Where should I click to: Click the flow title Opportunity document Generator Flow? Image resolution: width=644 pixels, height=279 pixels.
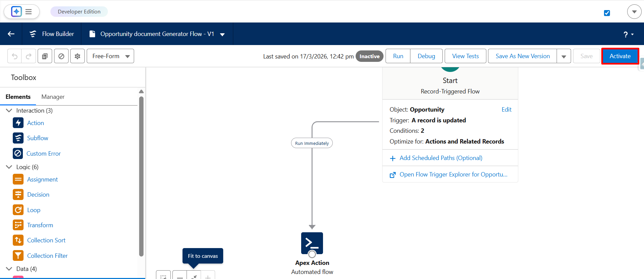(157, 34)
